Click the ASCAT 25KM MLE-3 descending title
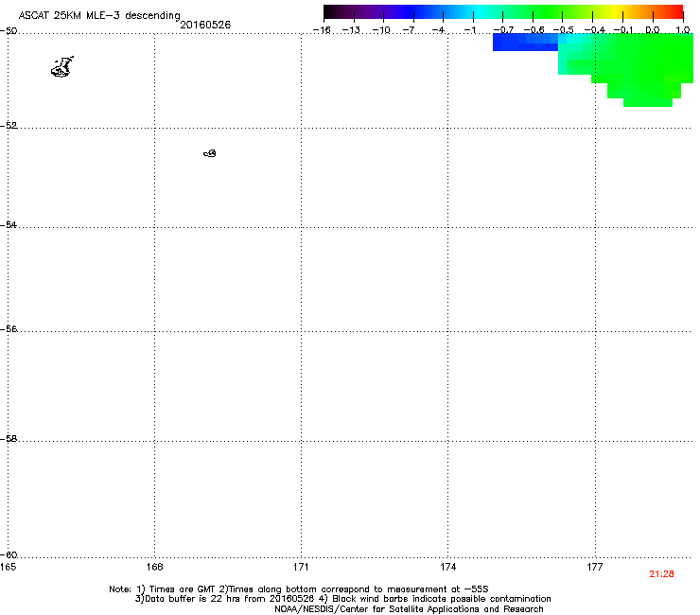The height and width of the screenshot is (615, 700). pos(99,16)
